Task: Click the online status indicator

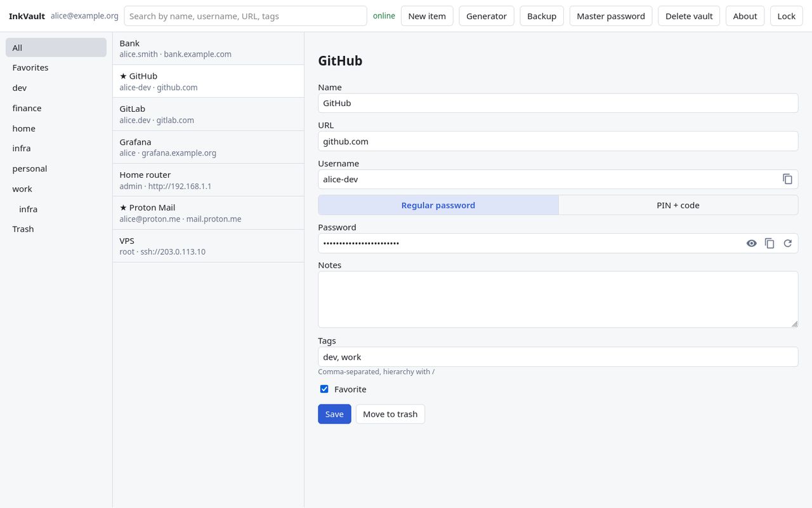Action: [x=384, y=16]
